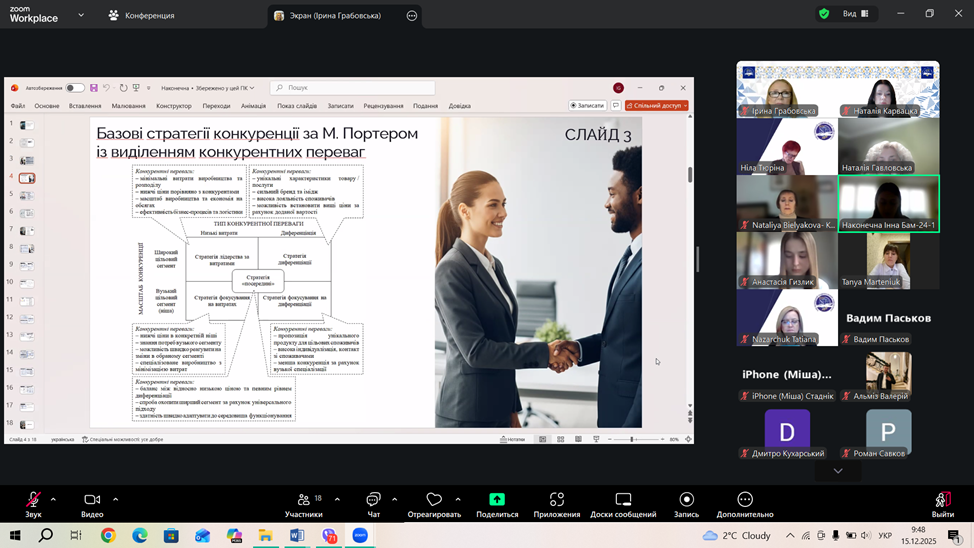Adjust the PowerPoint zoom slider
This screenshot has width=974, height=548.
point(632,439)
